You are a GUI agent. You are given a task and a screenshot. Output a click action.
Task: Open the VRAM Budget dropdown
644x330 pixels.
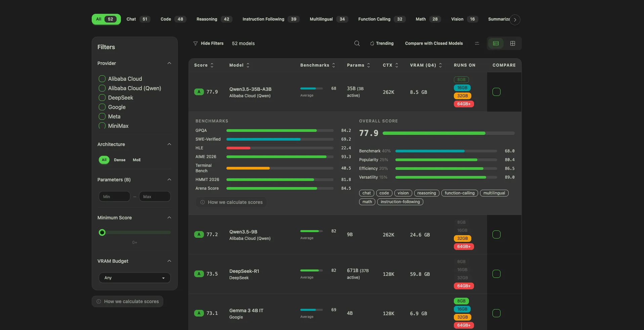tap(134, 278)
